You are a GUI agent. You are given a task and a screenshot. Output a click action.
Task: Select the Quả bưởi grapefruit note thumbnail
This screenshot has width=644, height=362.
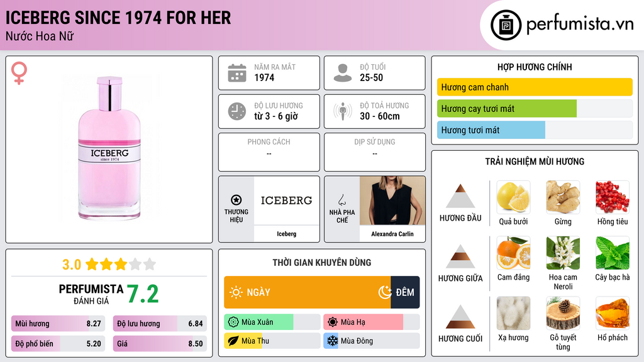click(513, 197)
